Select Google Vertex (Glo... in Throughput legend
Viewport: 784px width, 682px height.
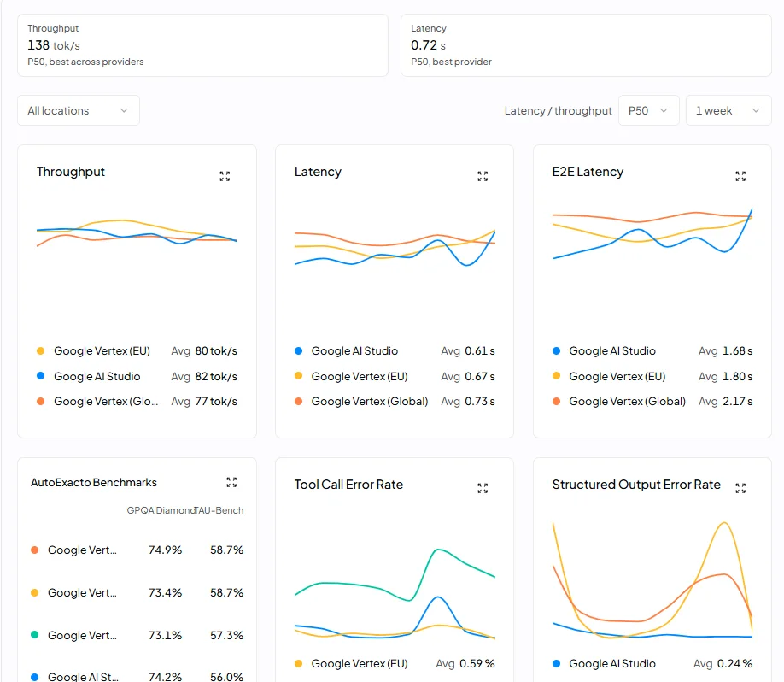pos(106,402)
